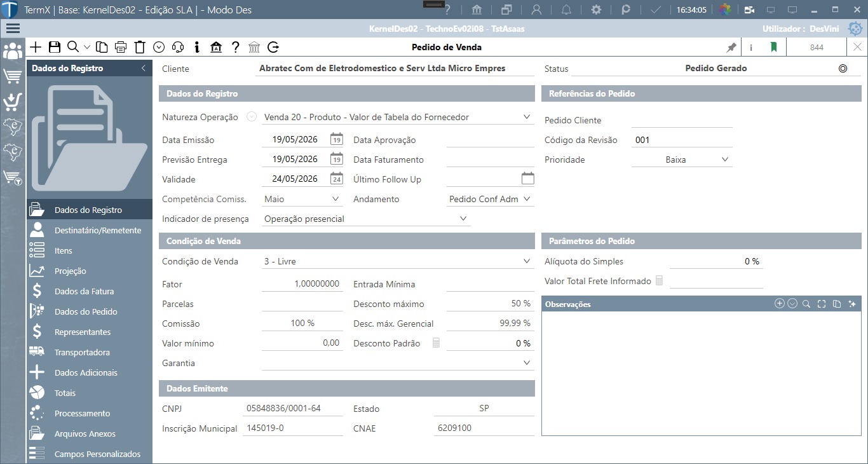Delete record using the trash icon

[x=140, y=47]
